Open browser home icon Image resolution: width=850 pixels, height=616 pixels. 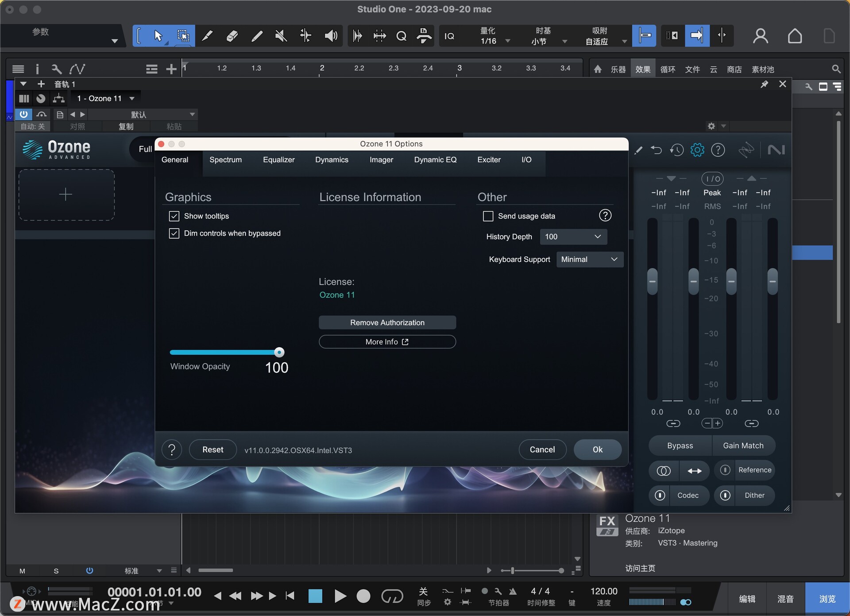point(598,69)
